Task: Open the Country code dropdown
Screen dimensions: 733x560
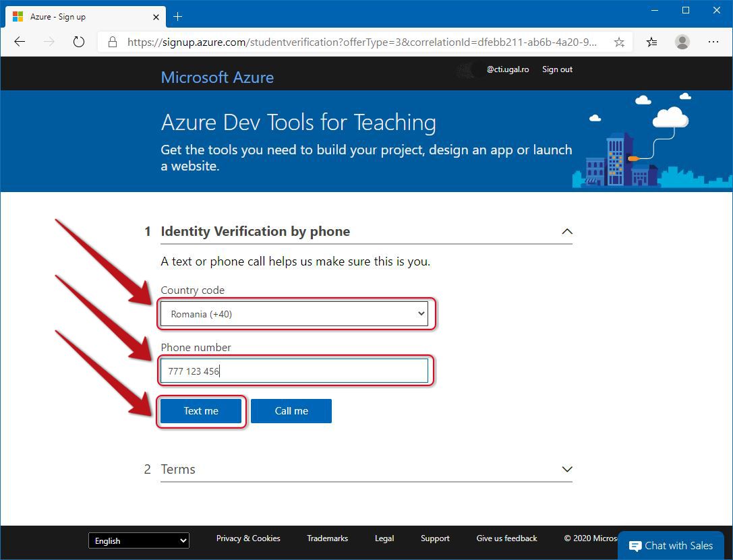Action: pyautogui.click(x=294, y=314)
